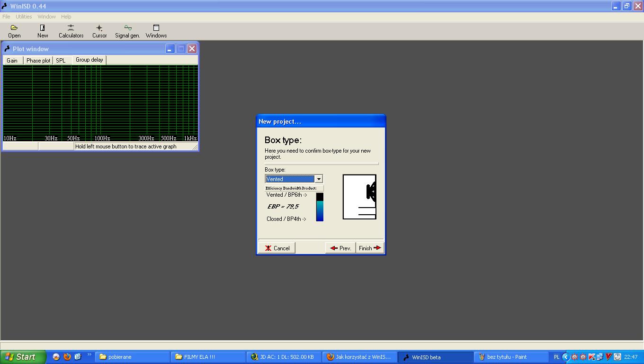Click the round grey tray icon beside the clock
This screenshot has width=644, height=364.
point(617,357)
